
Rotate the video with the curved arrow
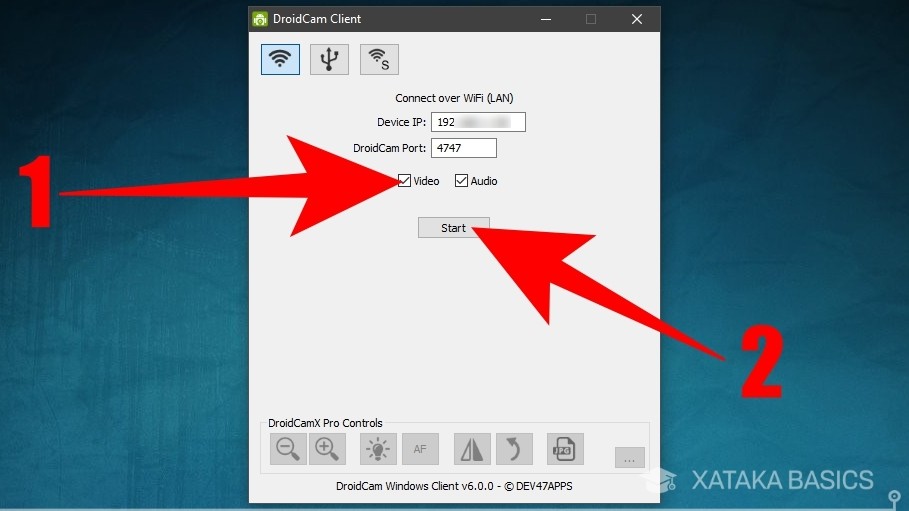point(514,449)
